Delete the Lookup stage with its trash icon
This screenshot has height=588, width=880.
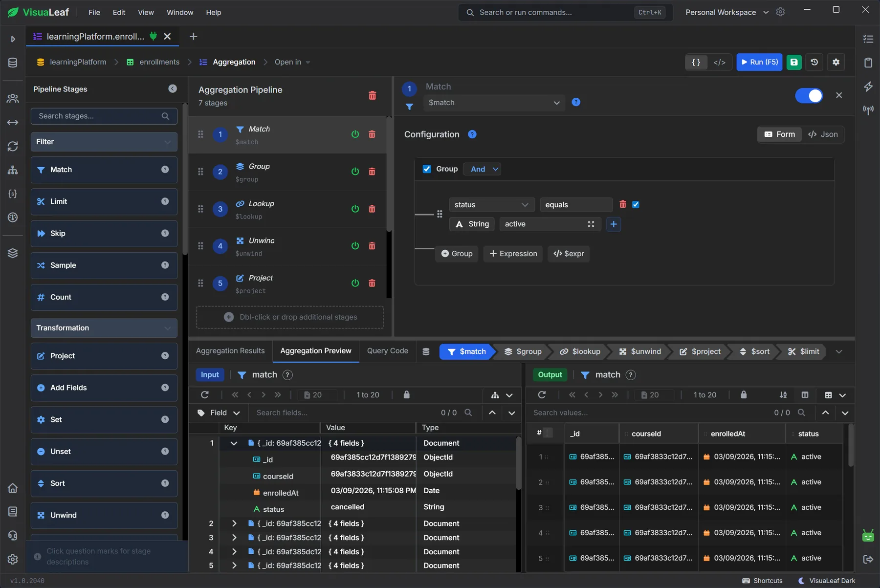372,209
